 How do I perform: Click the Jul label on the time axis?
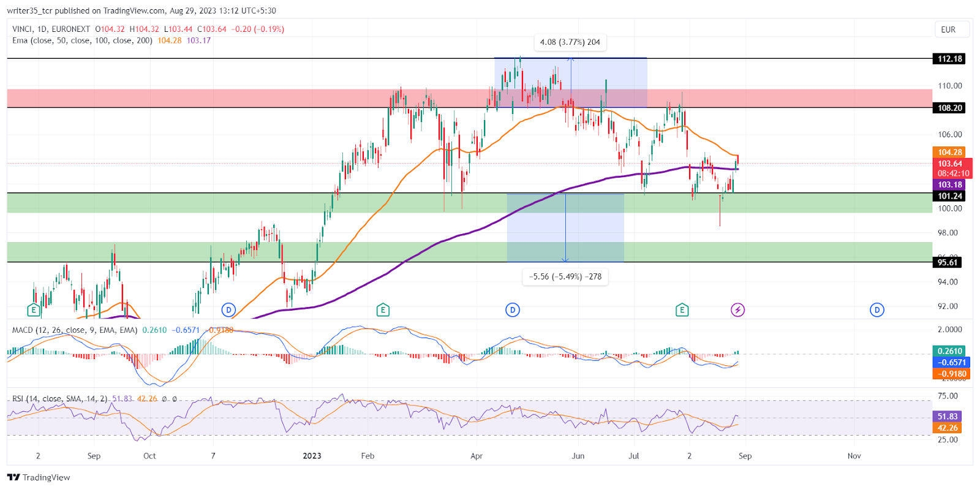(634, 456)
